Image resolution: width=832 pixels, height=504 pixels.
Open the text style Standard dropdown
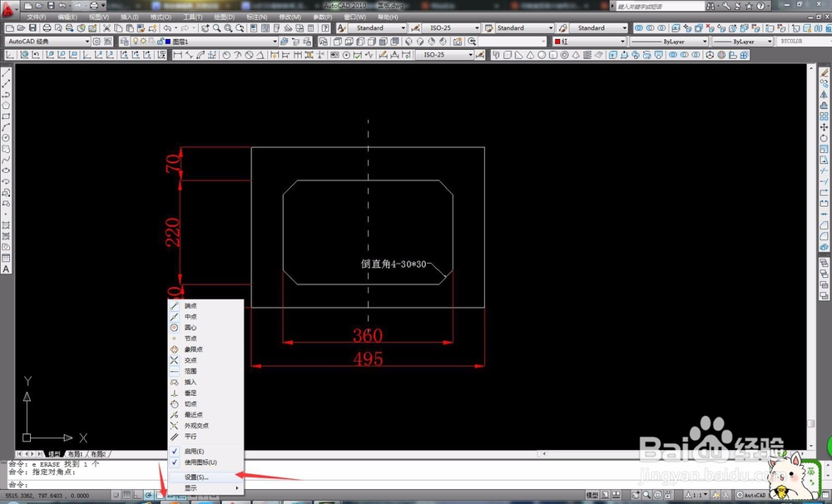(x=377, y=28)
